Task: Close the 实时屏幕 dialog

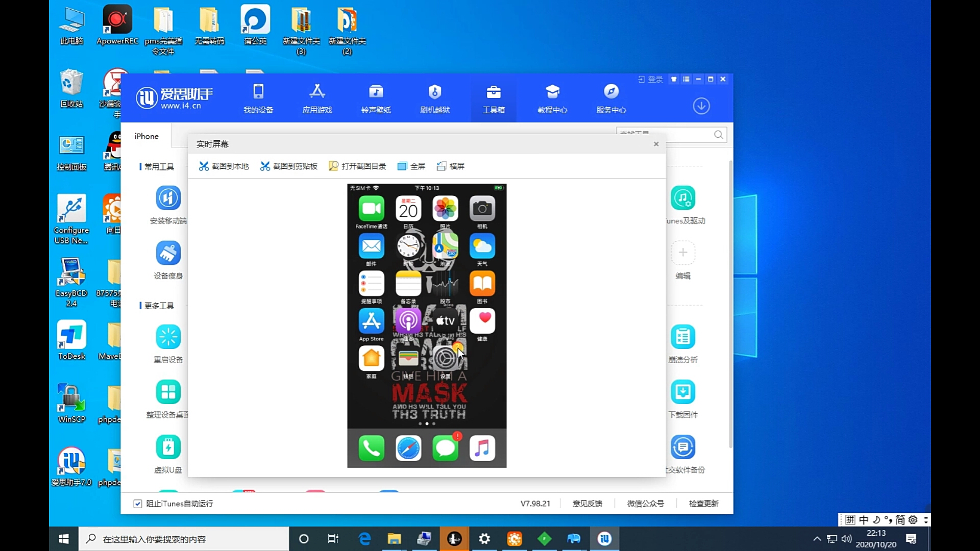Action: (x=656, y=144)
